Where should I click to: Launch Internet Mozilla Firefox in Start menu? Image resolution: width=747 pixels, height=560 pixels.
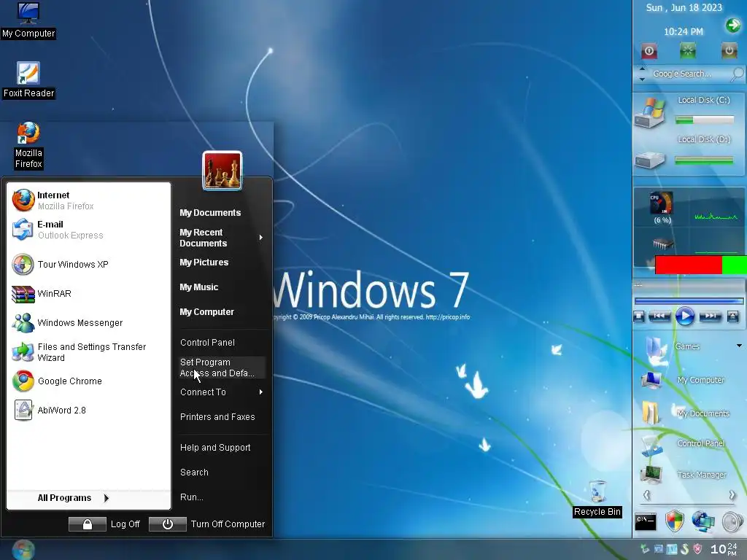point(88,201)
